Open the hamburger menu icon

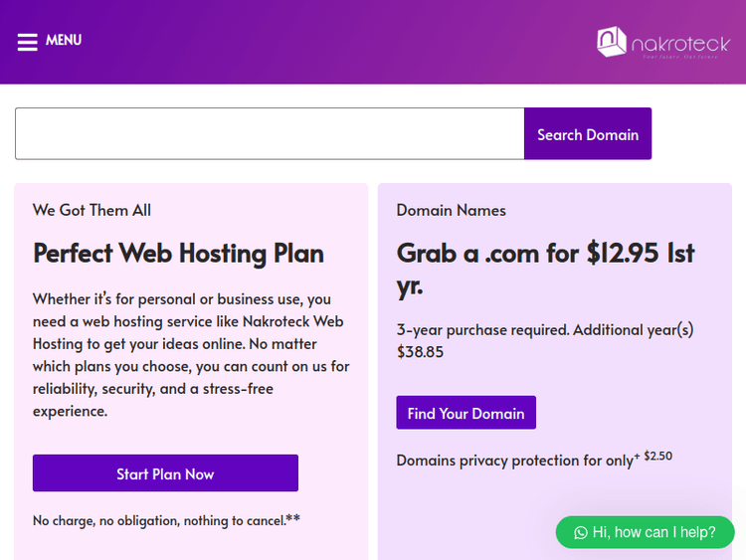[27, 42]
